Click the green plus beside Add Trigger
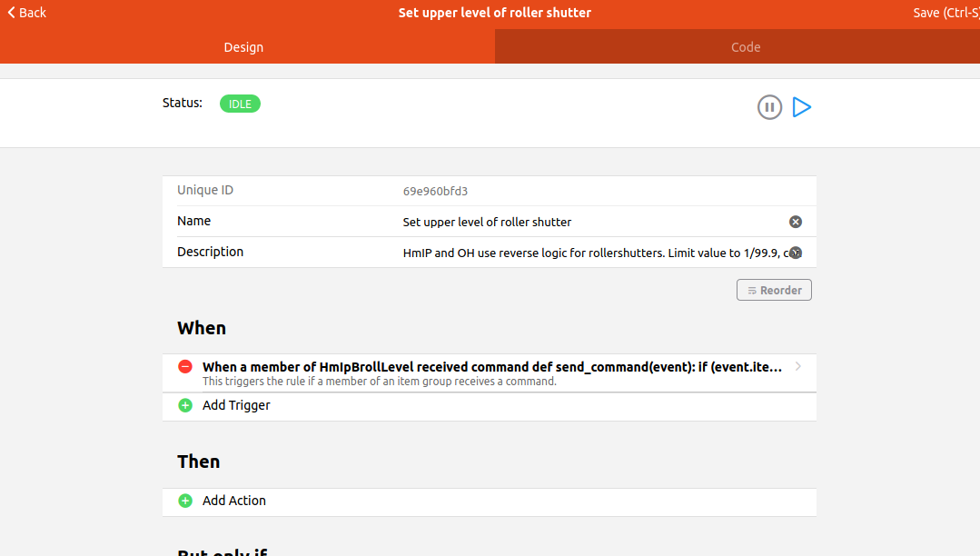Viewport: 980px width, 556px height. (x=185, y=405)
